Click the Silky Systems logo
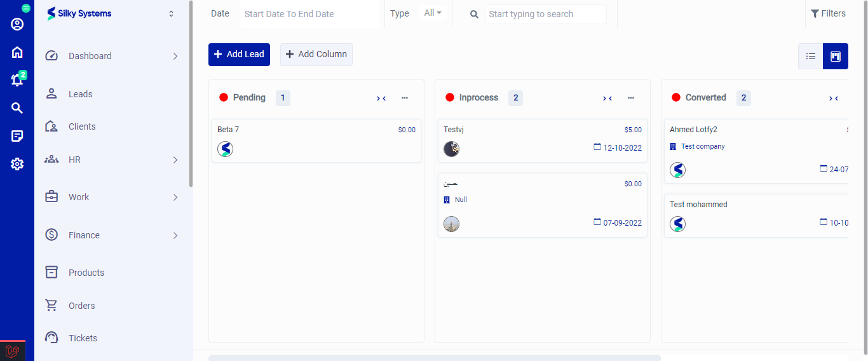Viewport: 868px width, 361px height. tap(79, 13)
